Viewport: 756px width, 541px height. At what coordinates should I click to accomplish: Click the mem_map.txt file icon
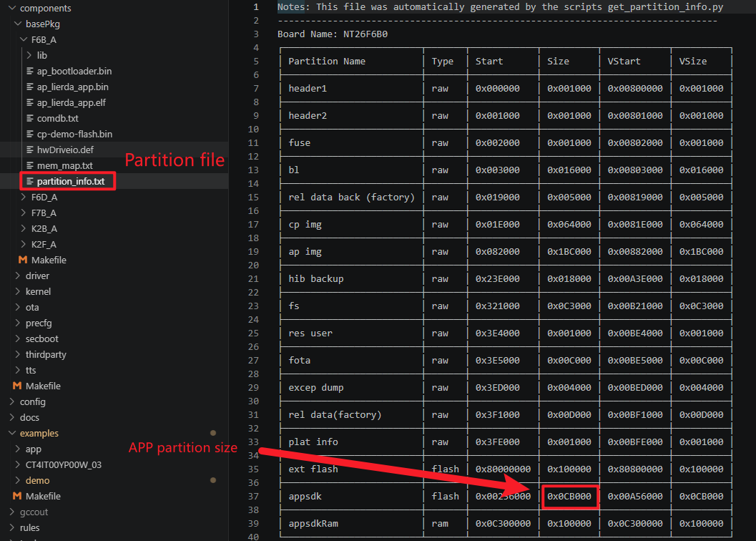(30, 165)
